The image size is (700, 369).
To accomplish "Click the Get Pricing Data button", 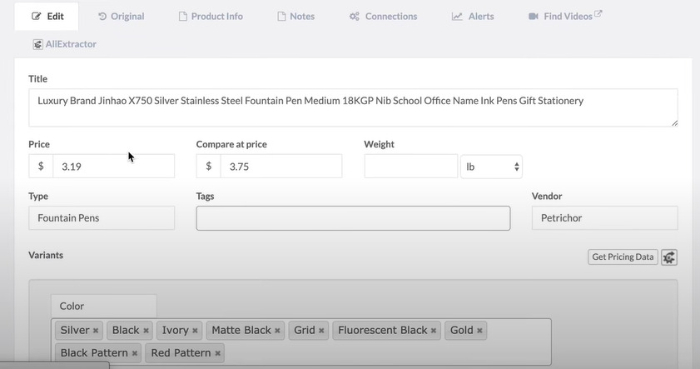I will pos(623,257).
